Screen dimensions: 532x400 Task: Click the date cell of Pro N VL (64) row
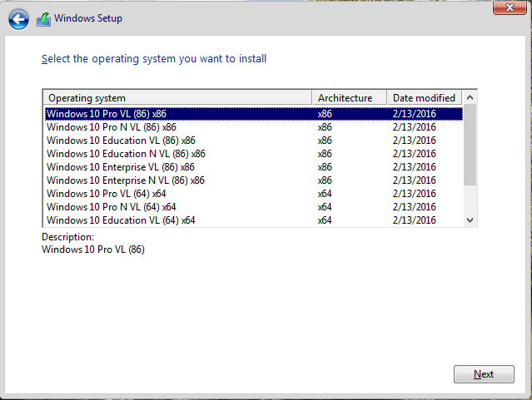click(415, 207)
